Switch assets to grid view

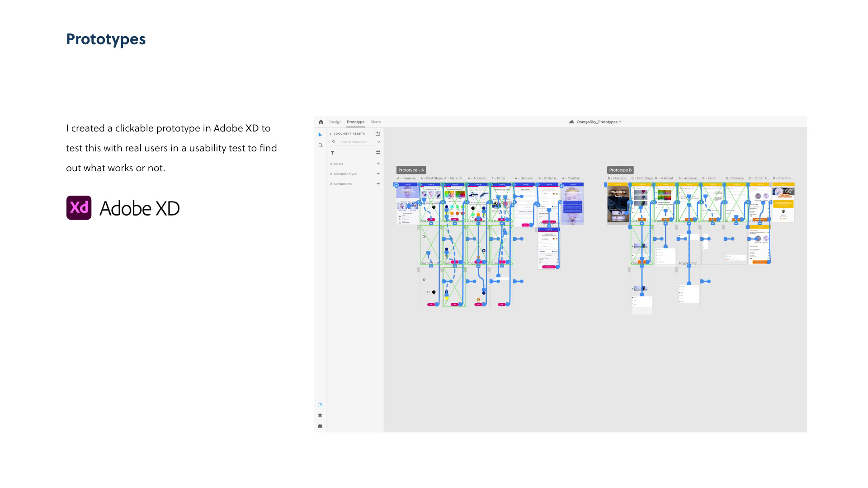coord(378,153)
